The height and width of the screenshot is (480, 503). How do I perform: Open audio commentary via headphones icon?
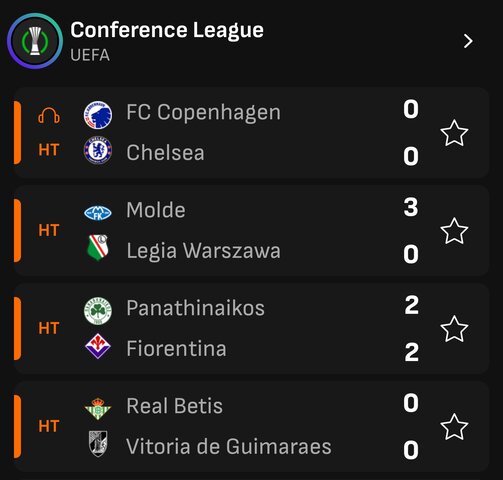[49, 115]
